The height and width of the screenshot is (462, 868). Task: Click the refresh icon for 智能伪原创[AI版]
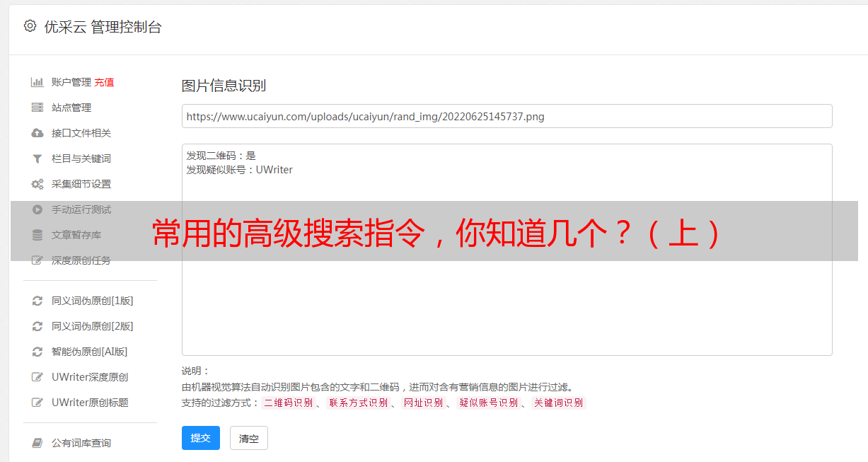click(37, 352)
